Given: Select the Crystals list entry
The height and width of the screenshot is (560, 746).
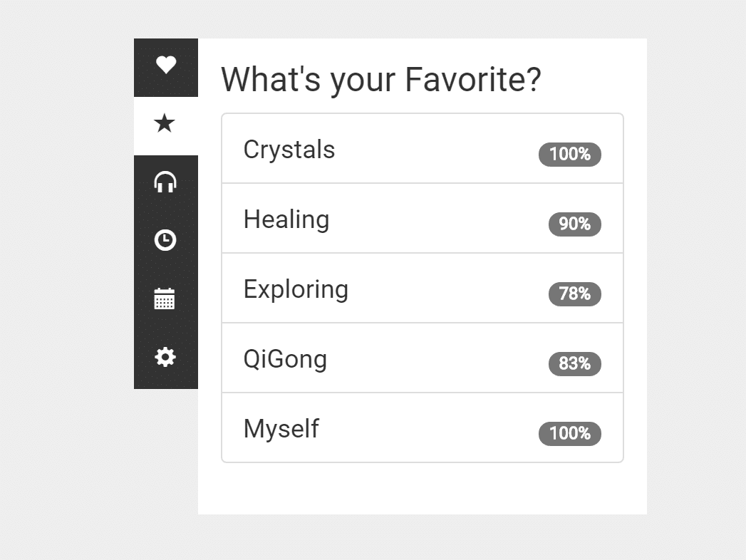Looking at the screenshot, I should point(422,148).
